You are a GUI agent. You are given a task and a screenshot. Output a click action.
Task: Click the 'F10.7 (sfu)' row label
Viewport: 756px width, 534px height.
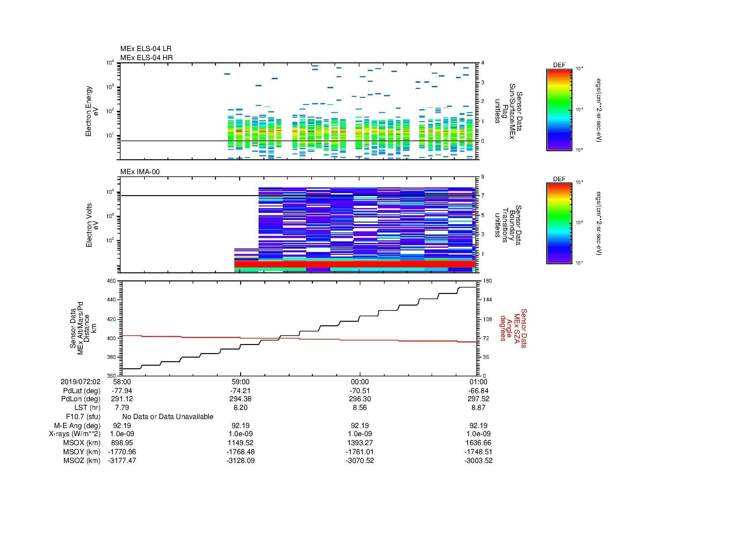(83, 417)
